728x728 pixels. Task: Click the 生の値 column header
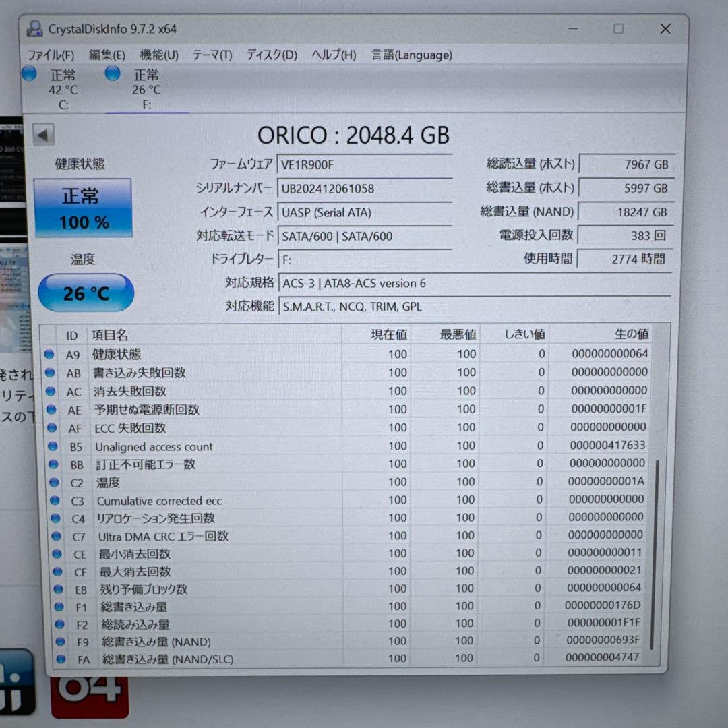pos(601,334)
